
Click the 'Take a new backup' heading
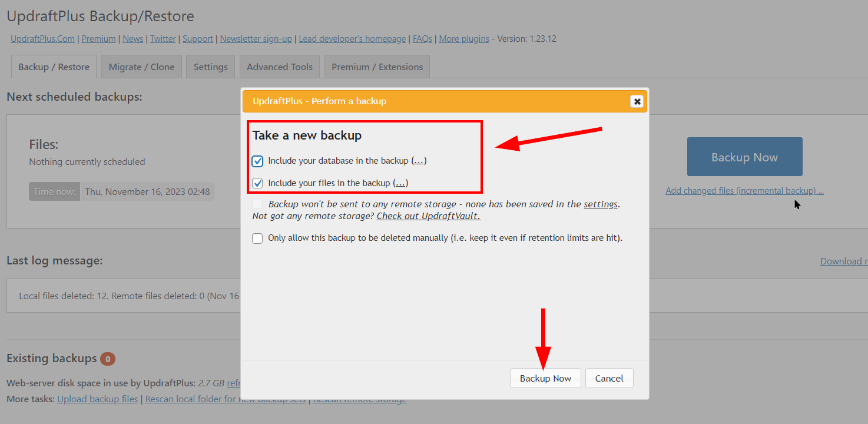(x=307, y=135)
